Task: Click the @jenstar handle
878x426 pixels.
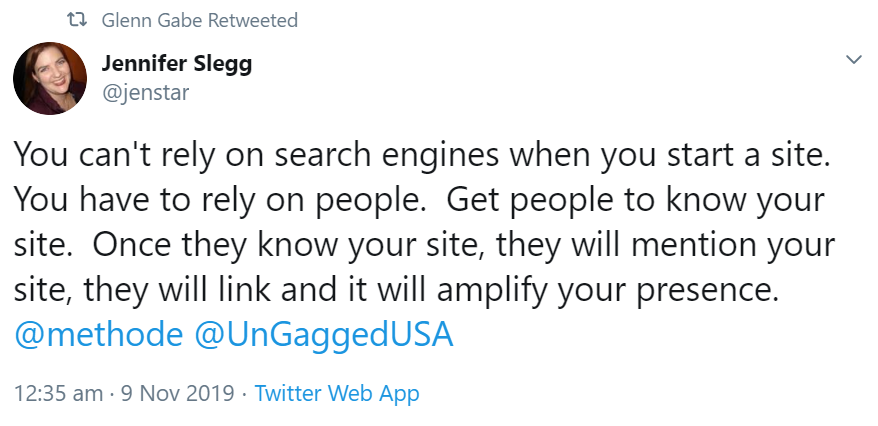Action: click(145, 93)
